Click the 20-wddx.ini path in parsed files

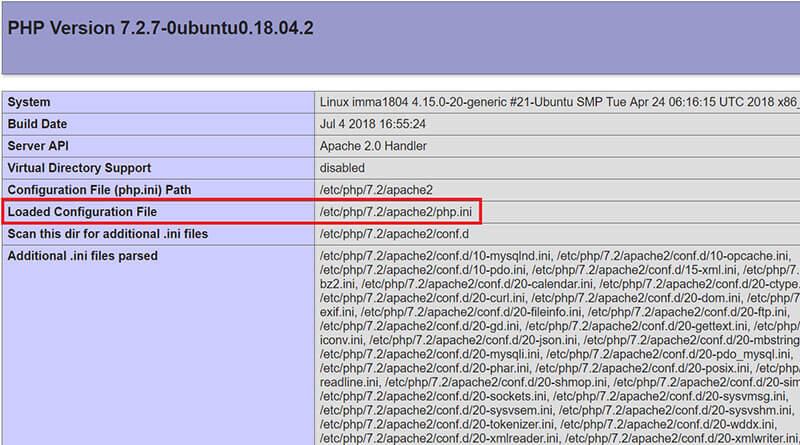pyautogui.click(x=668, y=424)
